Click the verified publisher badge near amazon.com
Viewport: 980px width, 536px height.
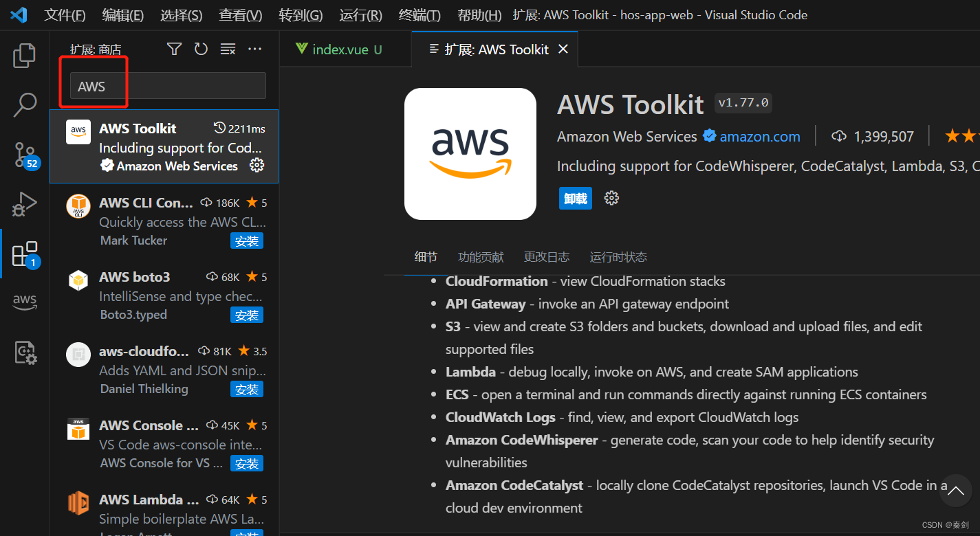coord(710,136)
